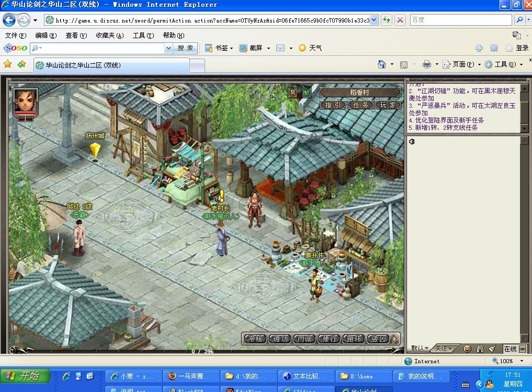Click the blue plus icon in the SOSO toolbar

(x=479, y=48)
